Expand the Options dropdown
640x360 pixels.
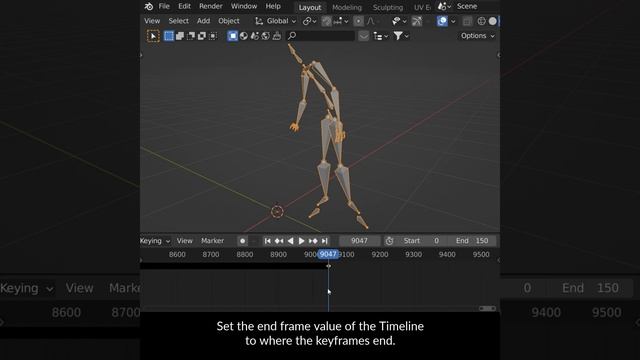478,36
